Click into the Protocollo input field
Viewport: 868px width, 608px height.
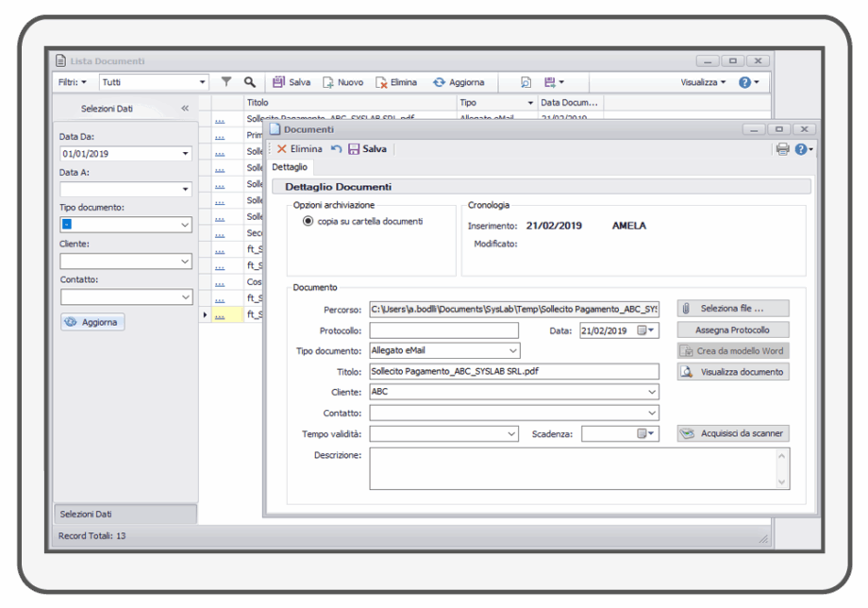[x=444, y=330]
